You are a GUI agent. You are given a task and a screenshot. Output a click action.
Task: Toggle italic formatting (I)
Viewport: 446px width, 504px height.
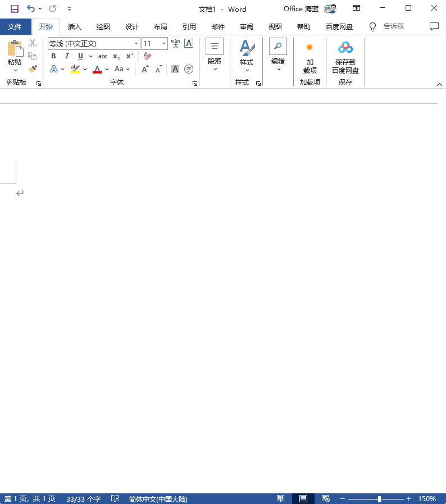tap(67, 56)
